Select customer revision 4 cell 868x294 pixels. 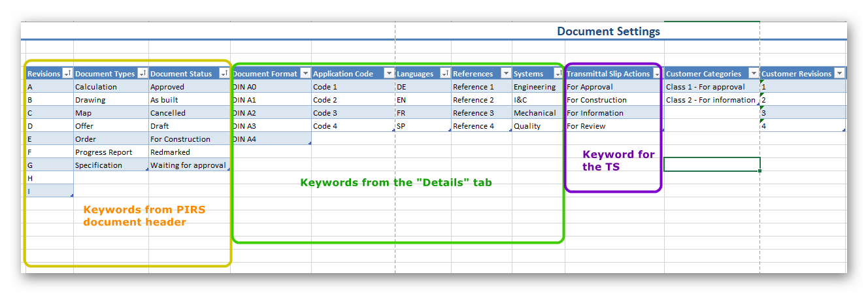tap(803, 126)
